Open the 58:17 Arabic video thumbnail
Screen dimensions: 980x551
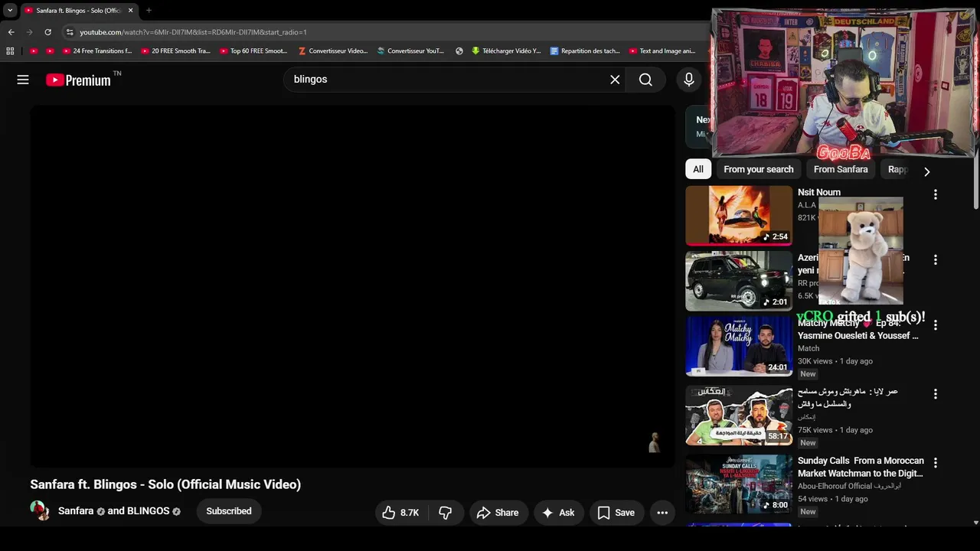click(x=739, y=416)
